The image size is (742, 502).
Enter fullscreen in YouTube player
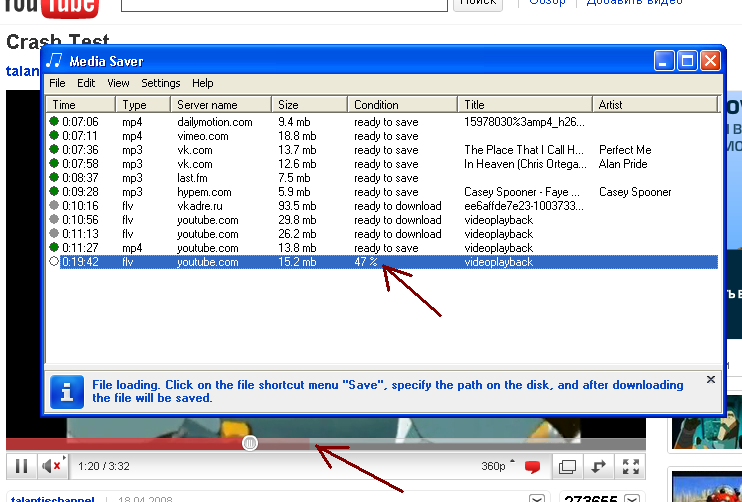click(630, 467)
